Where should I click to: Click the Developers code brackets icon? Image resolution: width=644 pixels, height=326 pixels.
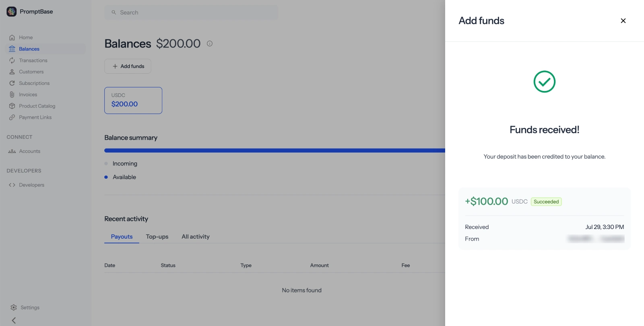[12, 185]
